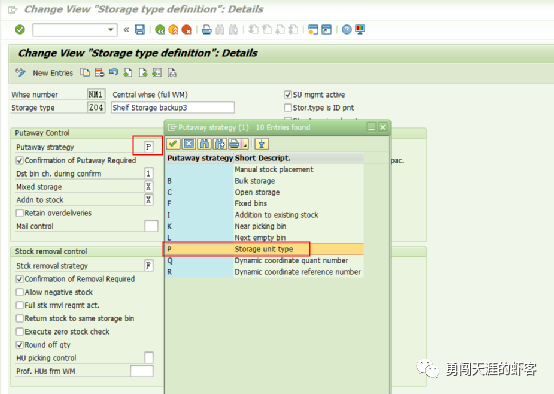The height and width of the screenshot is (394, 554).
Task: Toggle display/change pencil icon
Action: click(x=20, y=73)
